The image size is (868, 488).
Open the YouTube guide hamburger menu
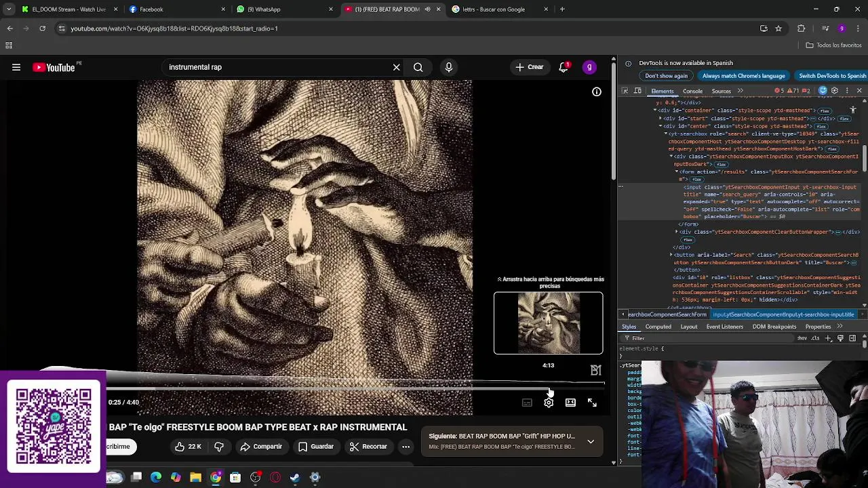pyautogui.click(x=16, y=67)
